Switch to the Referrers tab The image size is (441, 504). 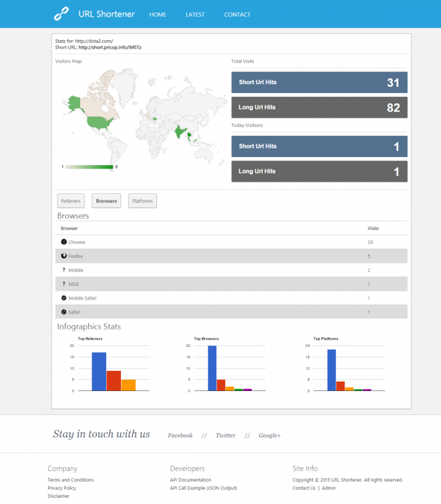point(71,201)
